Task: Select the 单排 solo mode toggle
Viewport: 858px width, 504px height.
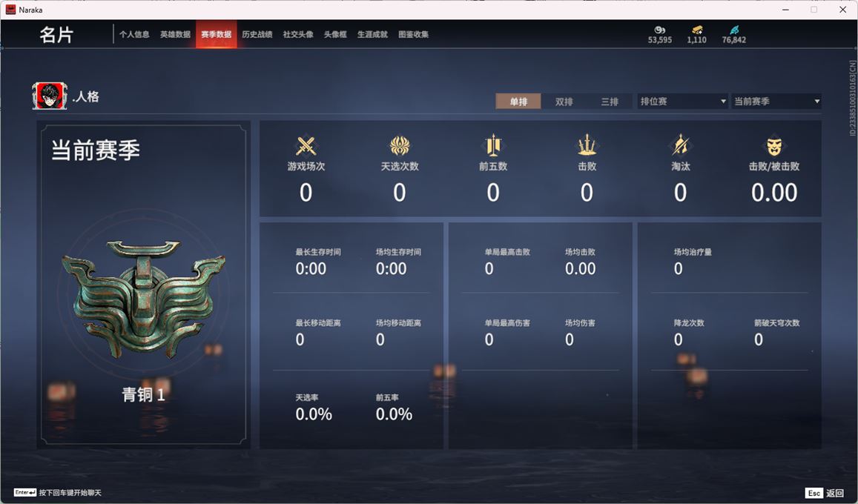Action: coord(518,101)
